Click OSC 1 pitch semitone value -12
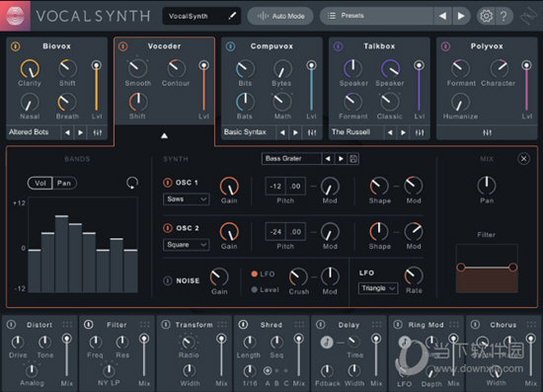This screenshot has height=392, width=543. 275,187
